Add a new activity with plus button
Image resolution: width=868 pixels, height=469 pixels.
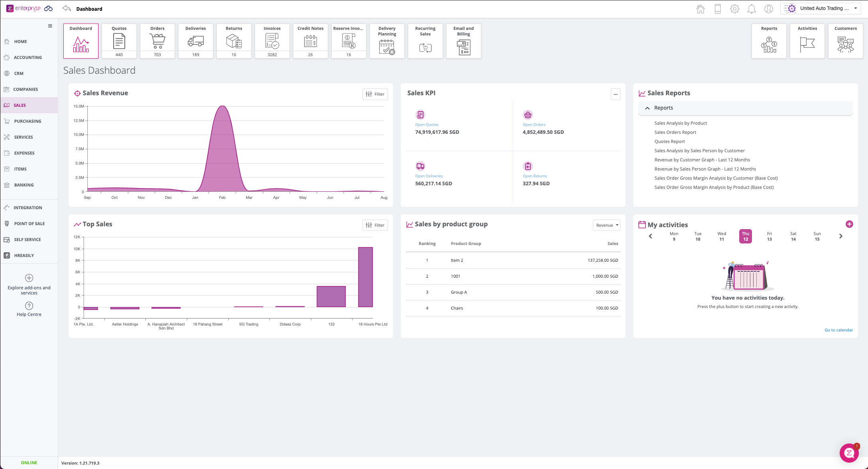click(849, 224)
